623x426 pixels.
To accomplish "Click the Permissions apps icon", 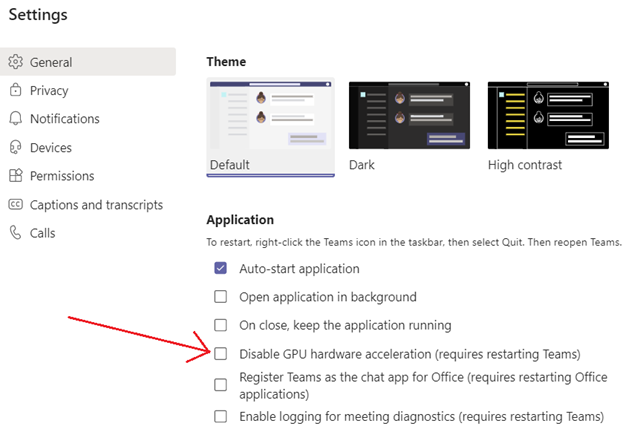I will (15, 176).
